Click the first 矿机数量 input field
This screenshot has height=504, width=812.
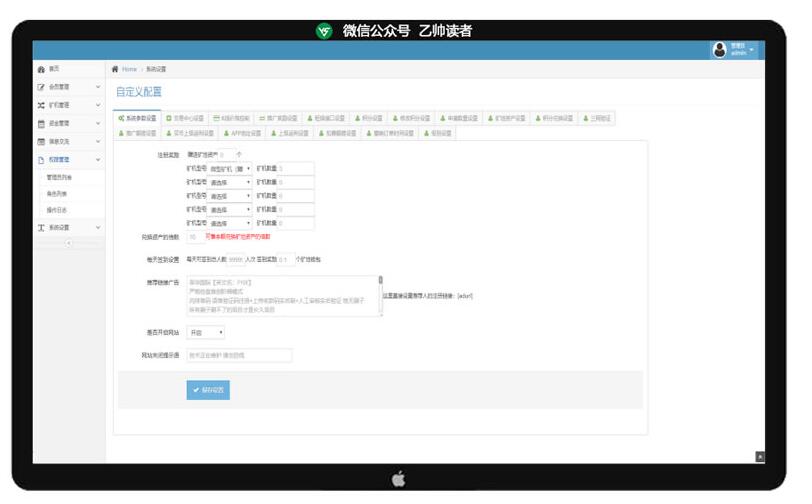pos(295,168)
